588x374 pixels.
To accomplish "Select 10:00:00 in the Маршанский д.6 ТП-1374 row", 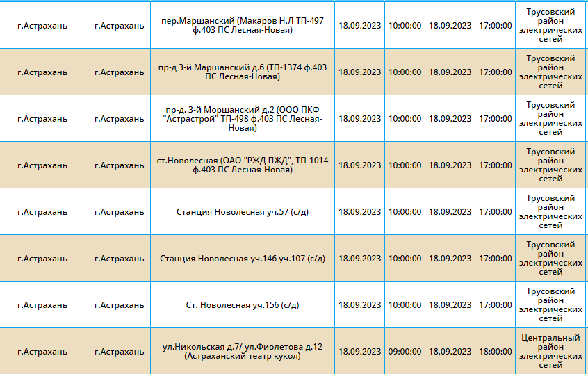I will (x=405, y=72).
